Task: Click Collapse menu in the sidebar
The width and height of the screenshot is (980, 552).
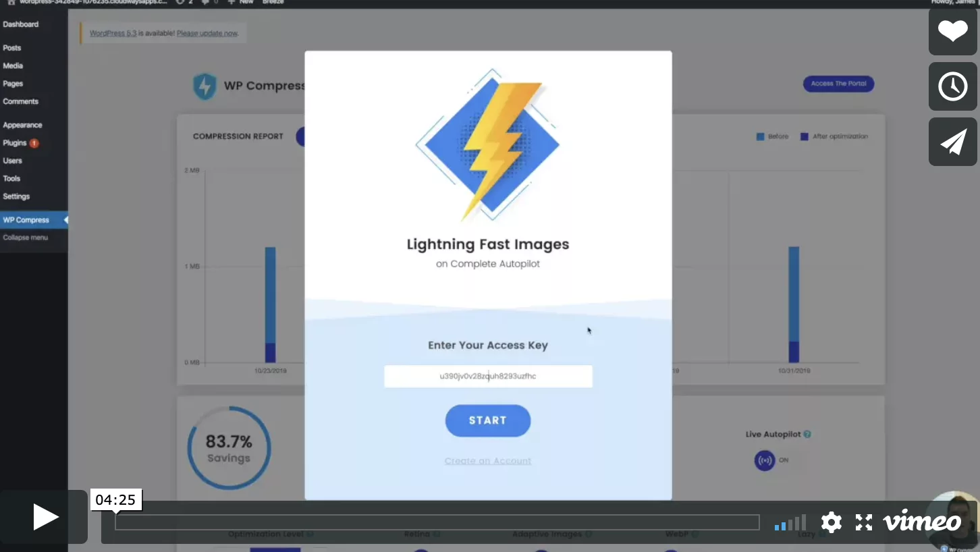Action: coord(26,238)
